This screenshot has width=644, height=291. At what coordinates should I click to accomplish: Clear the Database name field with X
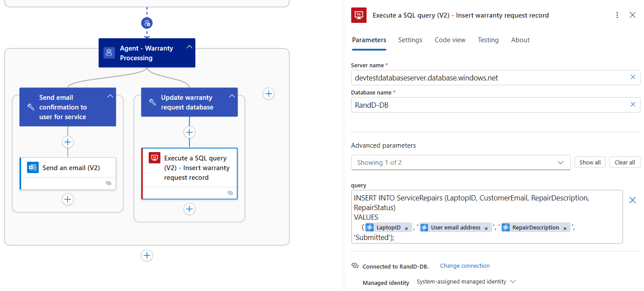tap(633, 105)
